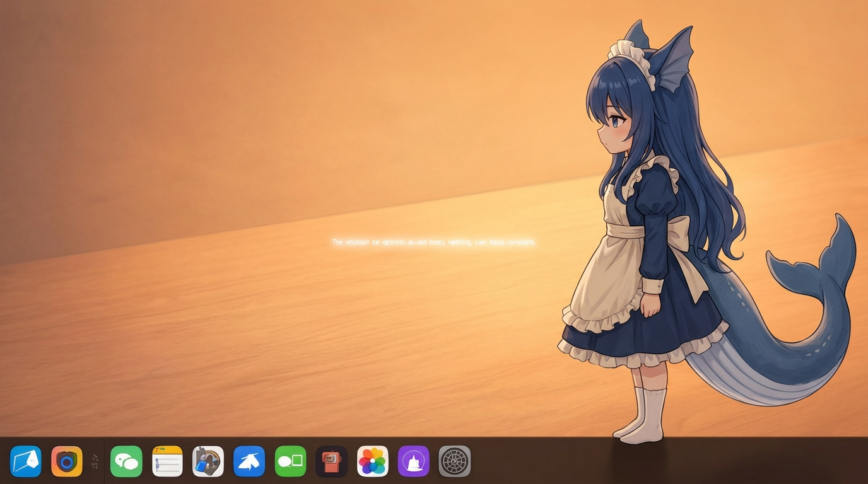The width and height of the screenshot is (868, 484).
Task: Open the blue Finder-style dock icon
Action: pyautogui.click(x=26, y=461)
